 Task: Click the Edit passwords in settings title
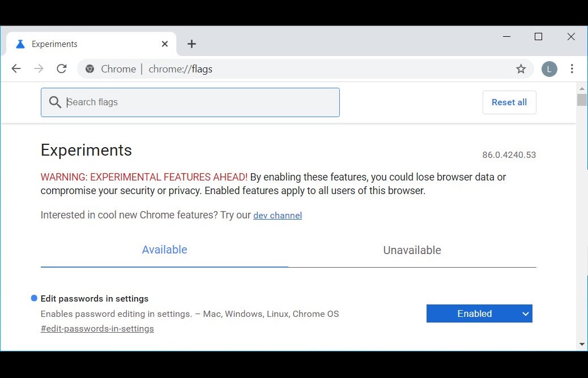tap(95, 299)
